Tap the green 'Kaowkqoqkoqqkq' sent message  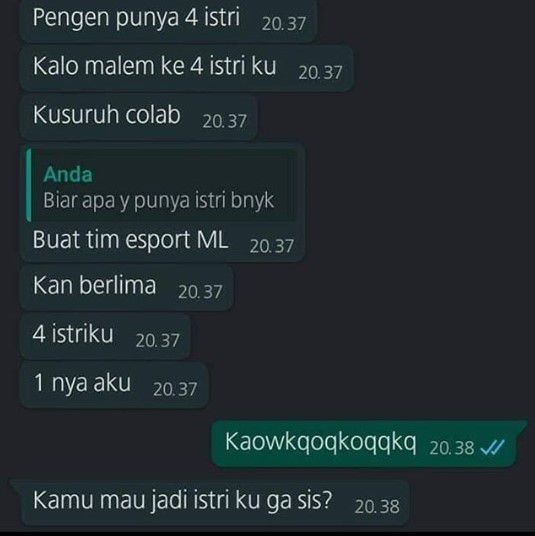pos(367,443)
